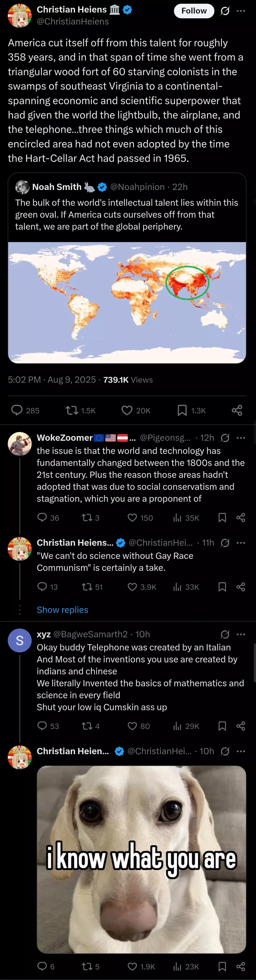Image resolution: width=256 pixels, height=980 pixels.
Task: Expand thread via Show replies
Action: [x=62, y=610]
